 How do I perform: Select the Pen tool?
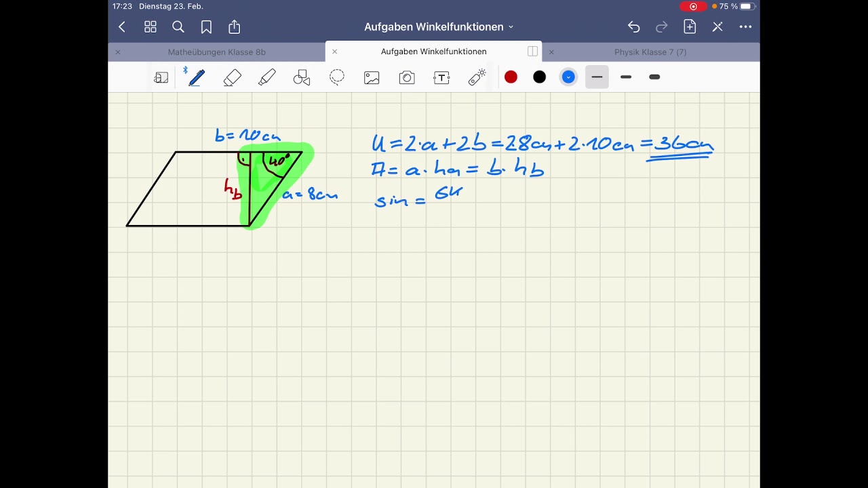197,77
